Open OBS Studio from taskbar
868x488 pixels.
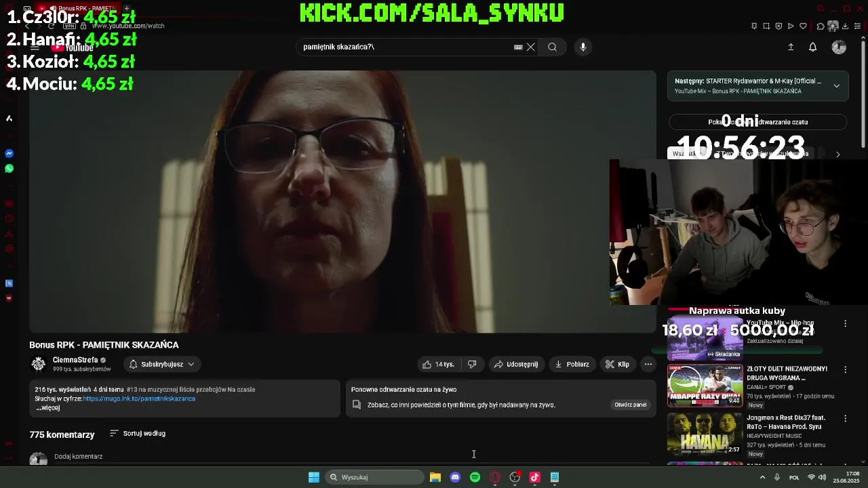pos(515,477)
